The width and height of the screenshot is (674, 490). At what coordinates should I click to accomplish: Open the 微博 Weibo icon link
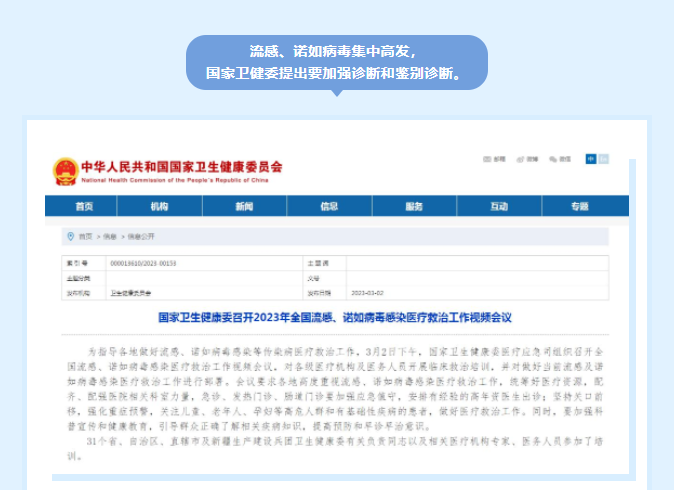point(525,159)
